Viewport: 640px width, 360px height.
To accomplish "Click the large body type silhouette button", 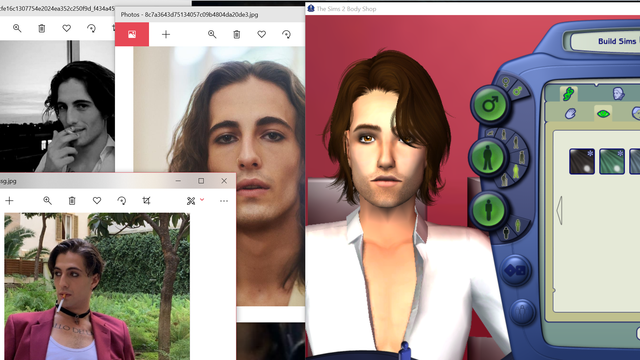I will [488, 210].
